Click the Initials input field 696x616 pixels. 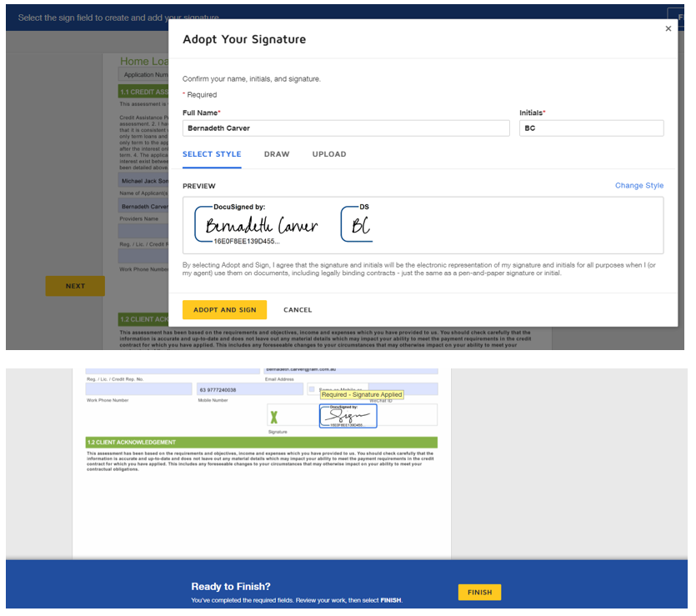591,128
